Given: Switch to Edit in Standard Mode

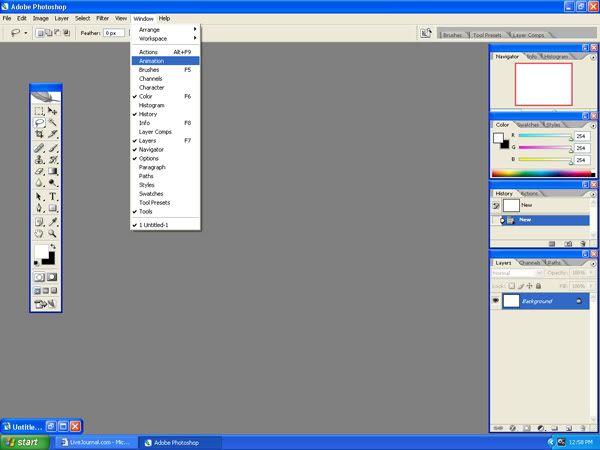Looking at the screenshot, I should (39, 277).
